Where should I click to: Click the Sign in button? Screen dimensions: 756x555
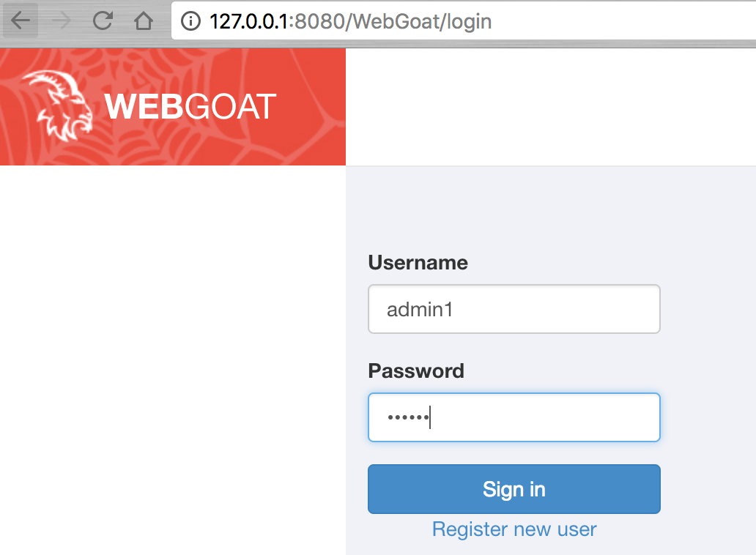514,489
